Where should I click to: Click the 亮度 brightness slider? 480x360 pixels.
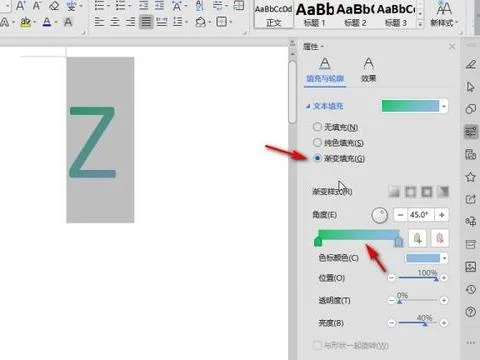click(418, 323)
